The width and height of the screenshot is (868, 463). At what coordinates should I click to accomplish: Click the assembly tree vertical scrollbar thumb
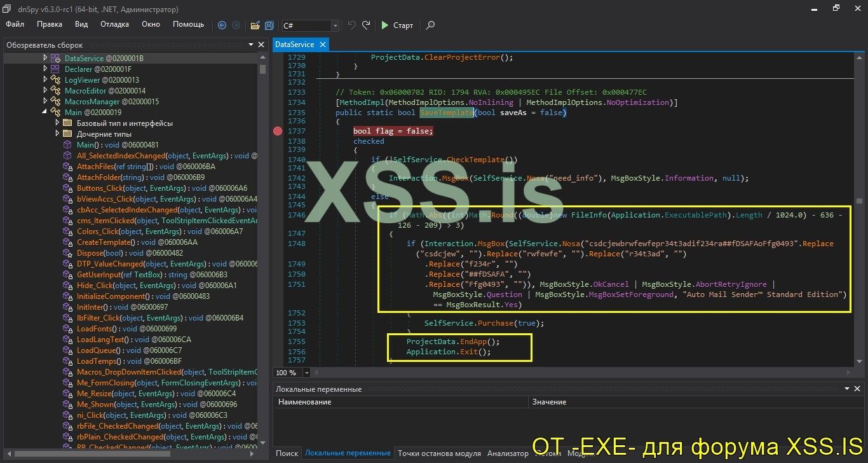263,69
